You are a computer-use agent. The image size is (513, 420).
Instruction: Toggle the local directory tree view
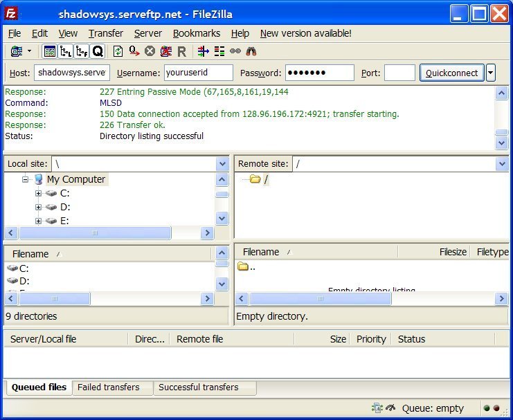pyautogui.click(x=66, y=51)
